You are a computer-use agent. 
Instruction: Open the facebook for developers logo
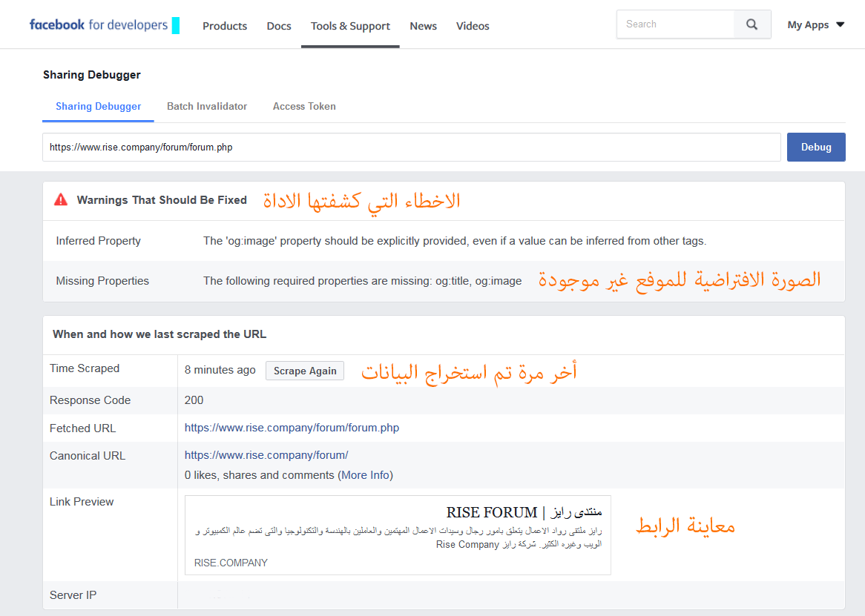pyautogui.click(x=98, y=24)
